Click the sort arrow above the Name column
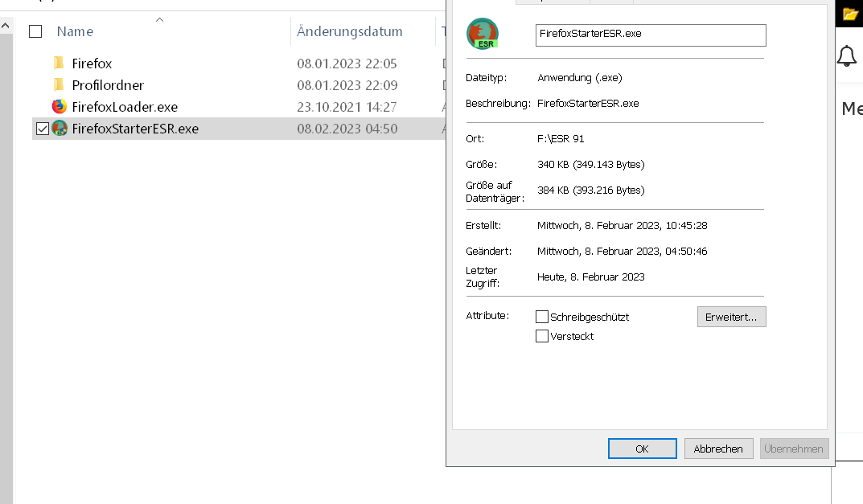Viewport: 863px width, 504px height. (x=159, y=19)
